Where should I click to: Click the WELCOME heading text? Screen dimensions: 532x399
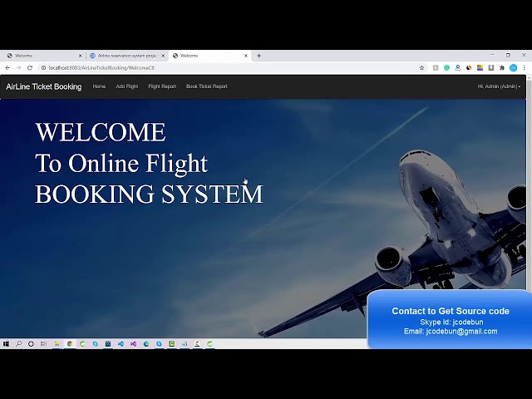[101, 132]
